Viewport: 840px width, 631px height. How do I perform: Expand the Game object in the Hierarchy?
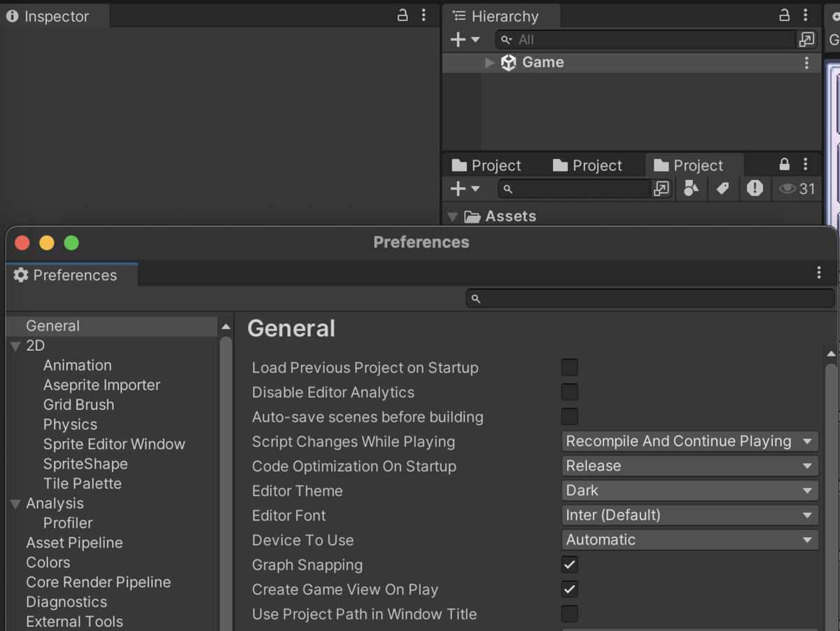(489, 62)
